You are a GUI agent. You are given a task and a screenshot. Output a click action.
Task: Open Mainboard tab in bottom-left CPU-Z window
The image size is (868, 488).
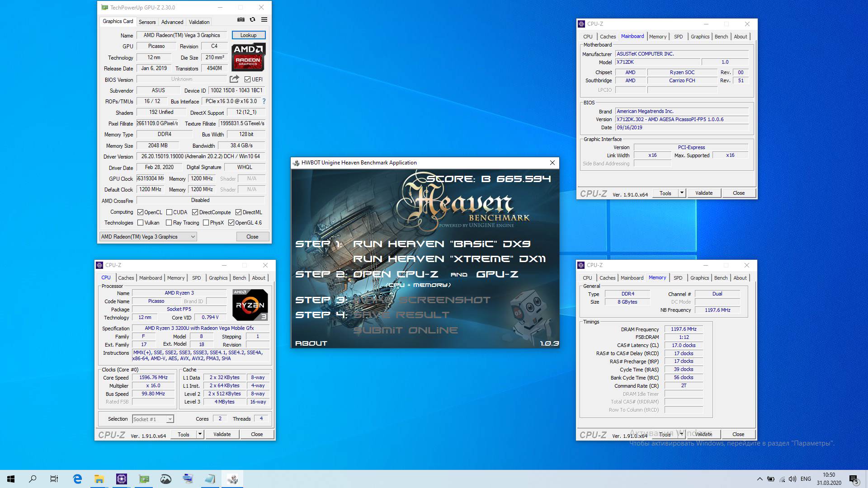point(151,278)
